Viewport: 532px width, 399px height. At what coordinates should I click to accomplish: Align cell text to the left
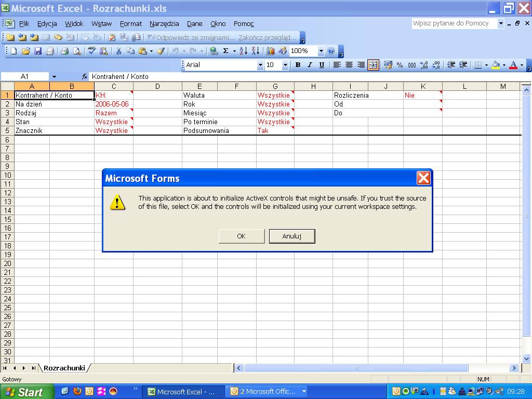click(x=337, y=65)
